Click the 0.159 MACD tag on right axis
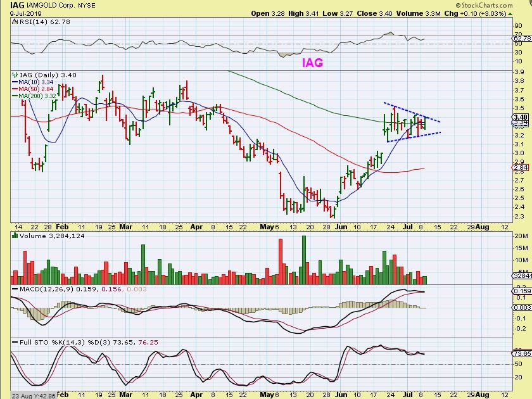532x399 pixels. [522, 291]
